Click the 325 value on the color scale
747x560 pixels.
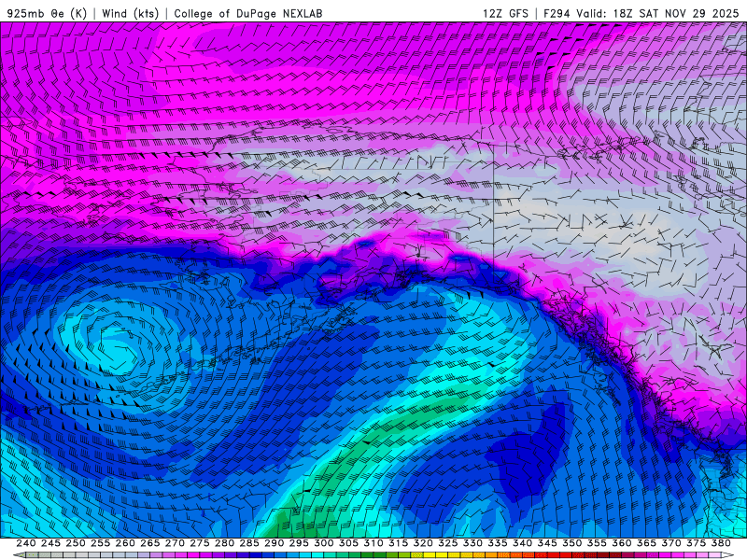(448, 543)
